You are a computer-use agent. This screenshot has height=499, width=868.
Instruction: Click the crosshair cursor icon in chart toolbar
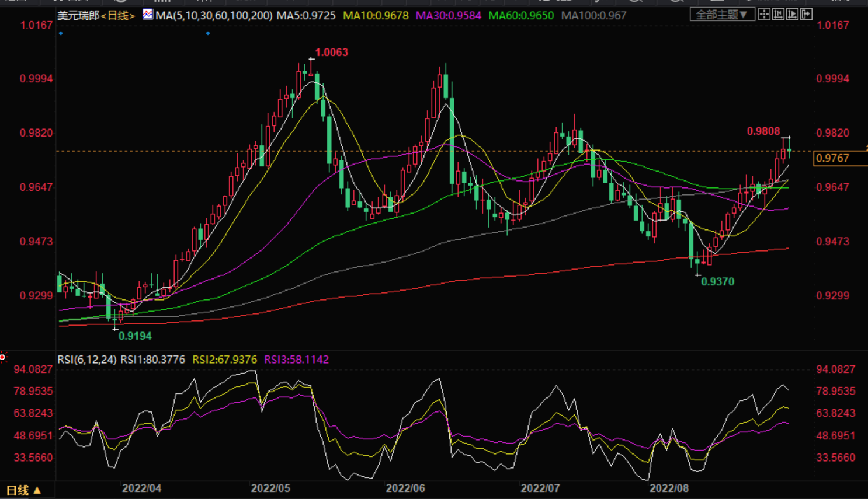764,15
